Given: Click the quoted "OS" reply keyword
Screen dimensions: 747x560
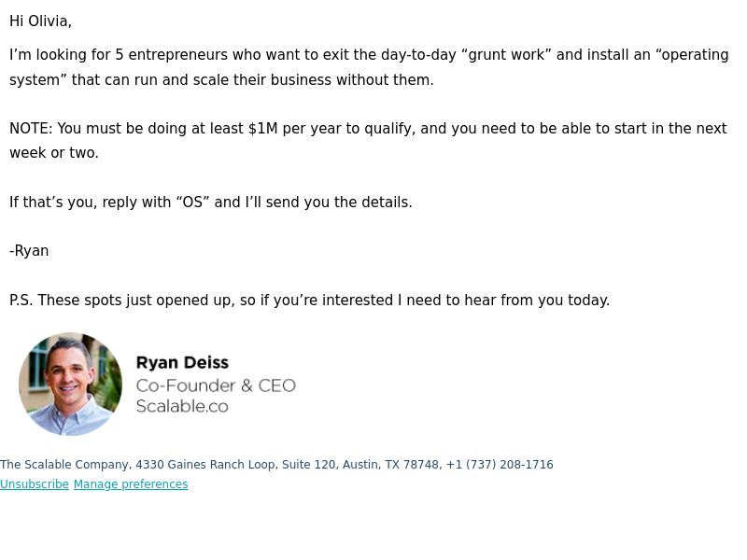Looking at the screenshot, I should 192,202.
